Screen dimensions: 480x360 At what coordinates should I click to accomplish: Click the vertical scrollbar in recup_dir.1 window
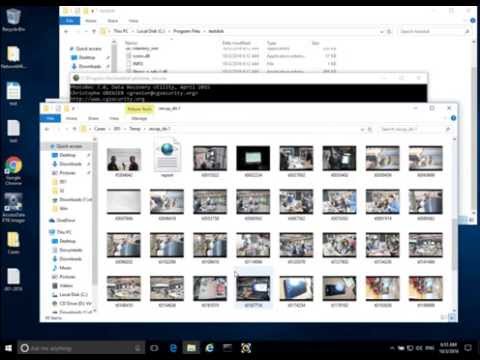coord(454,245)
